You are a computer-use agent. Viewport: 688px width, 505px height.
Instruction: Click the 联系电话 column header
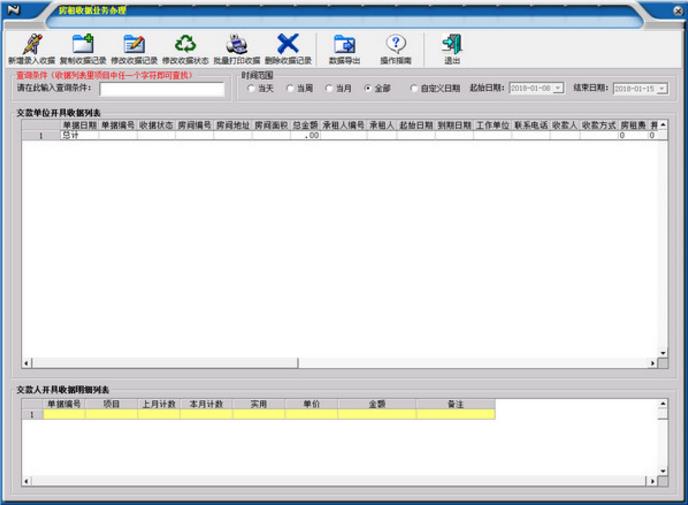[531, 125]
